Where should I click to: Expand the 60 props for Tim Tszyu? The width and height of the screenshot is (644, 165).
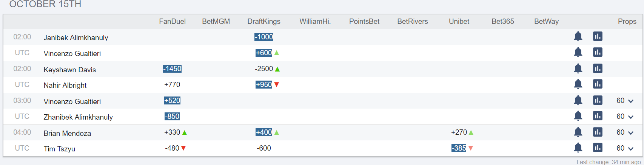point(625,148)
